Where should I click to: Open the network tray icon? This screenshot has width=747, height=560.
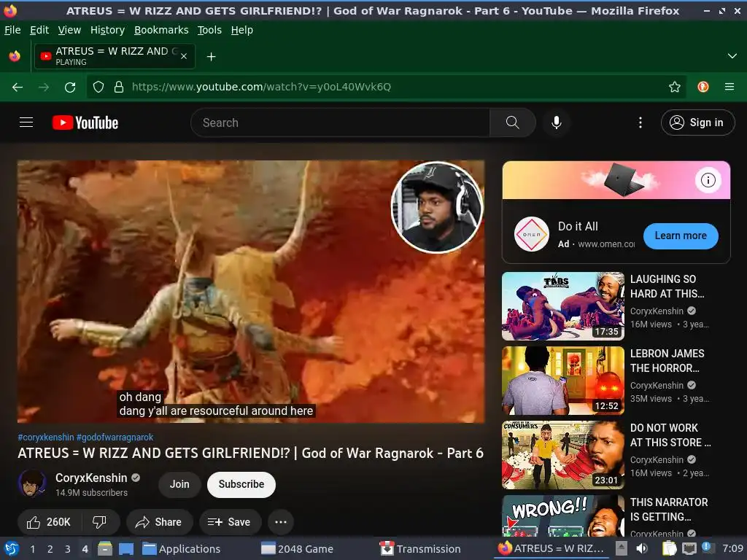pos(689,548)
